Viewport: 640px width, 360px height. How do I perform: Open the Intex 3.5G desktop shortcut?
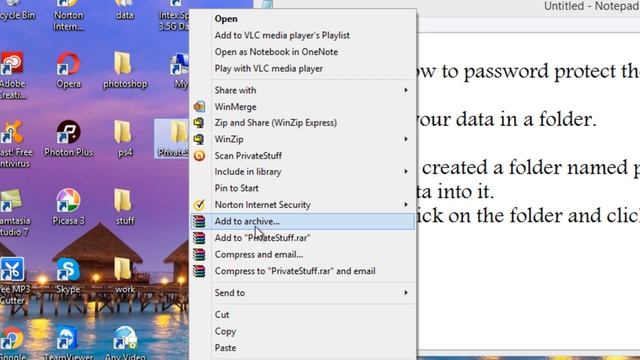tap(175, 16)
